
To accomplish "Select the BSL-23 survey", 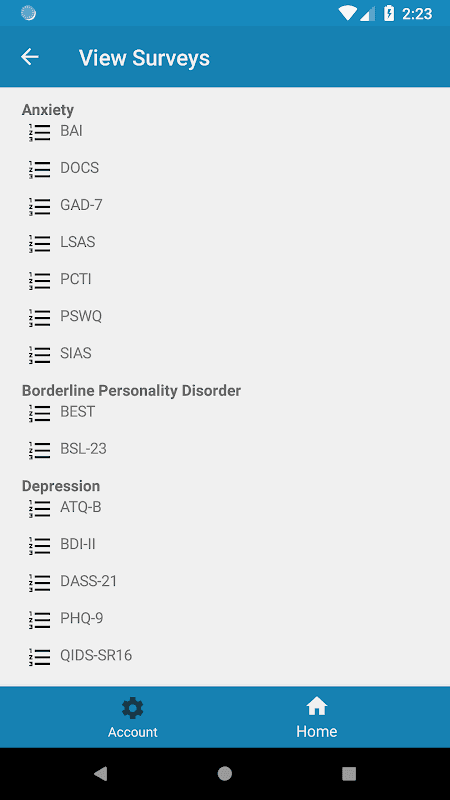I will [83, 449].
